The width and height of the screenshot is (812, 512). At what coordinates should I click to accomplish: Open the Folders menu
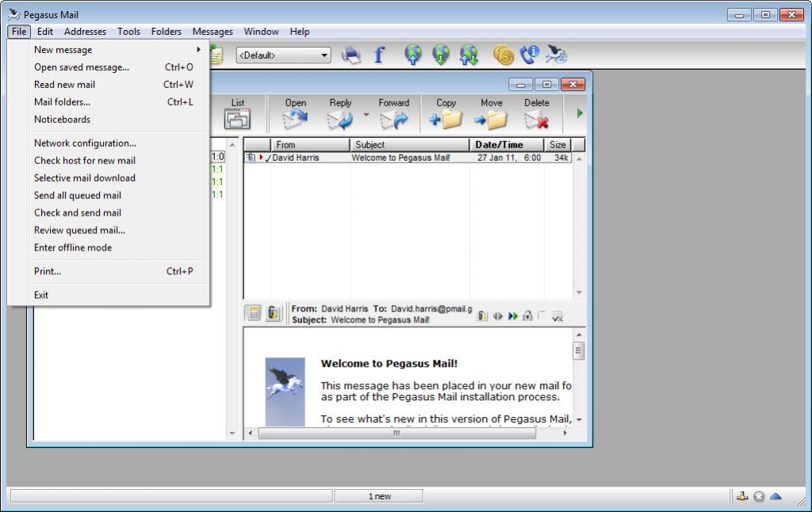tap(167, 32)
